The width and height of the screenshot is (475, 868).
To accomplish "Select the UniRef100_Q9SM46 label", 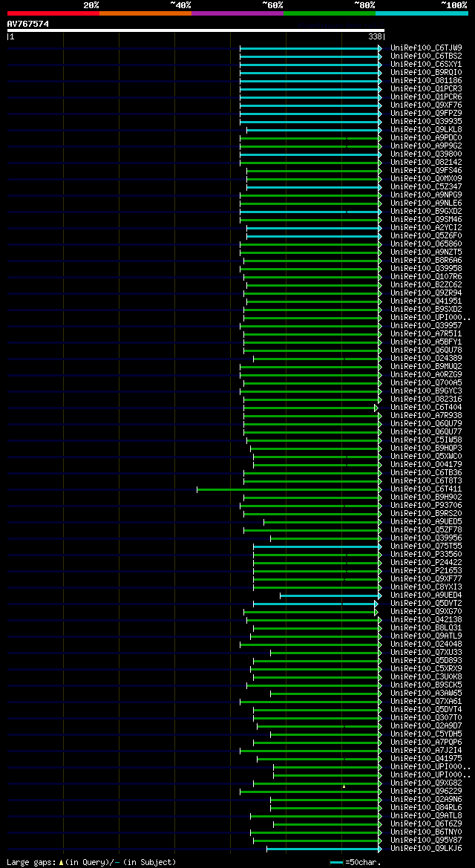I will [426, 219].
